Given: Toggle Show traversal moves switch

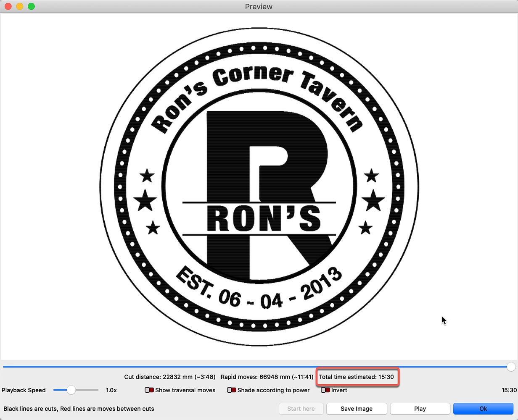Looking at the screenshot, I should click(x=149, y=390).
